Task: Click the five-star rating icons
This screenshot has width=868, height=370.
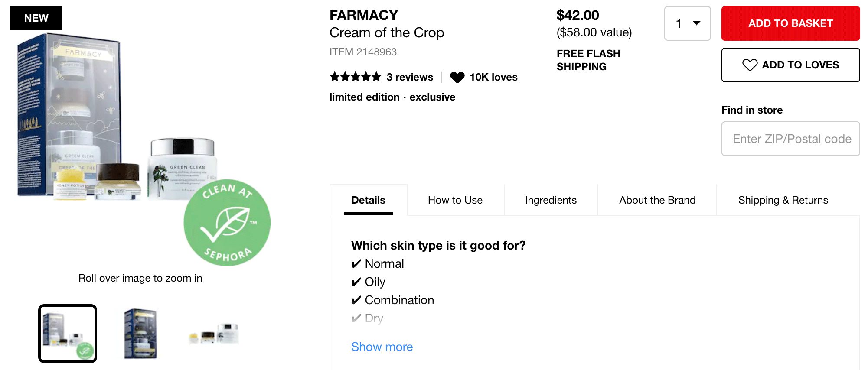Action: point(355,77)
